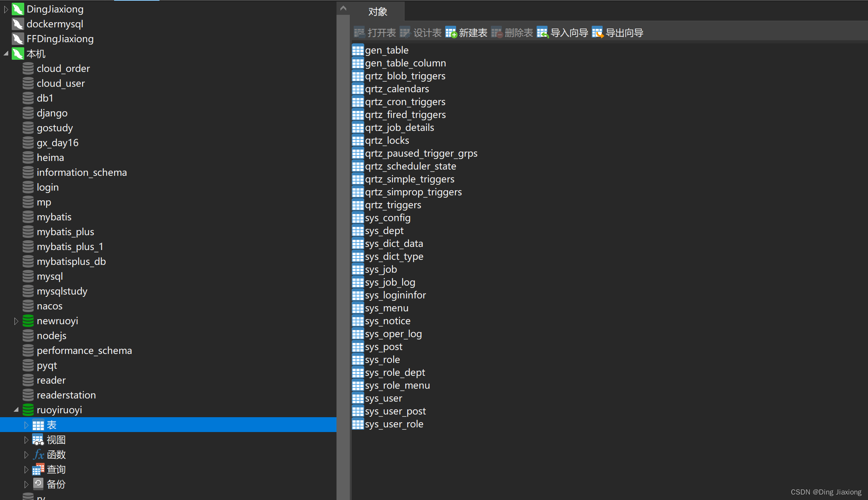Click the Import Wizard (导入向导) icon
This screenshot has height=500, width=868.
tap(542, 33)
